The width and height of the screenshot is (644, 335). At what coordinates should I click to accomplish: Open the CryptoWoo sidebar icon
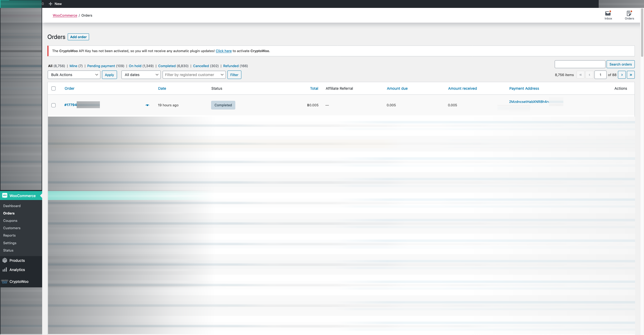(4, 281)
